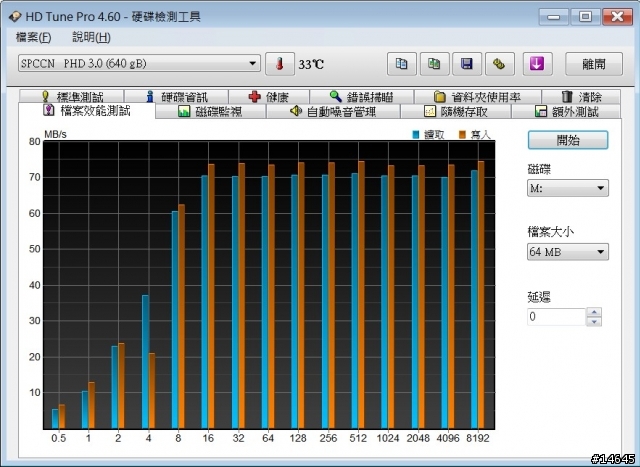This screenshot has width=640, height=467.
Task: Click the HD Tune Pro title bar icon
Action: (x=15, y=17)
